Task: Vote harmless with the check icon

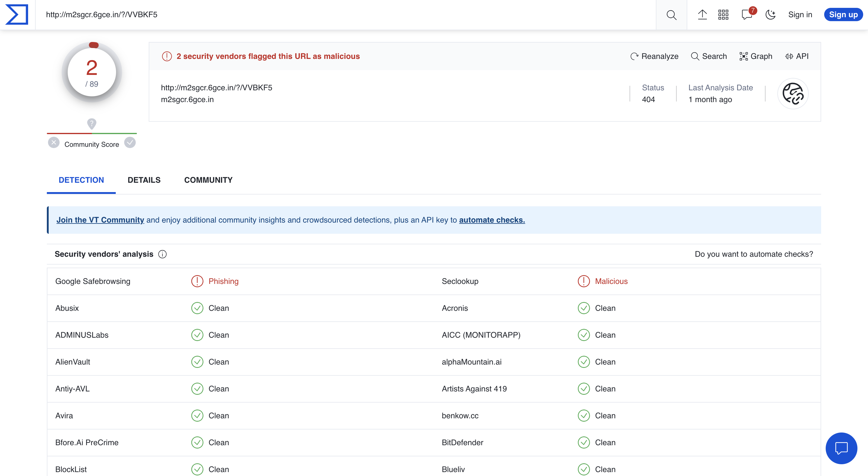Action: 130,143
